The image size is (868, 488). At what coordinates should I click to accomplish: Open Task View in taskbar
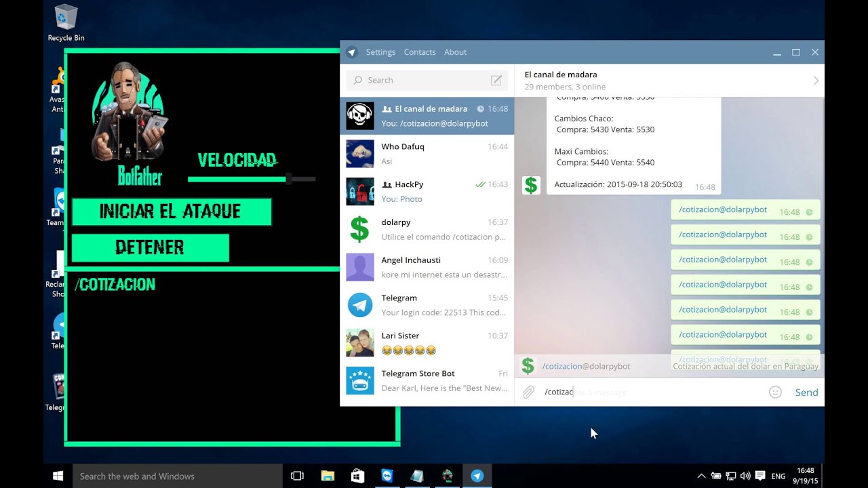click(x=297, y=476)
